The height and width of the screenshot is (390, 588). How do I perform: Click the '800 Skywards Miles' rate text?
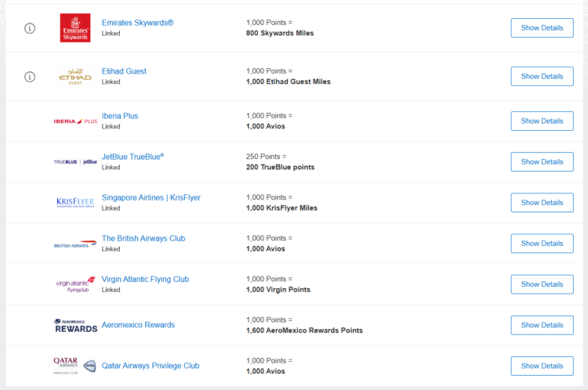280,33
